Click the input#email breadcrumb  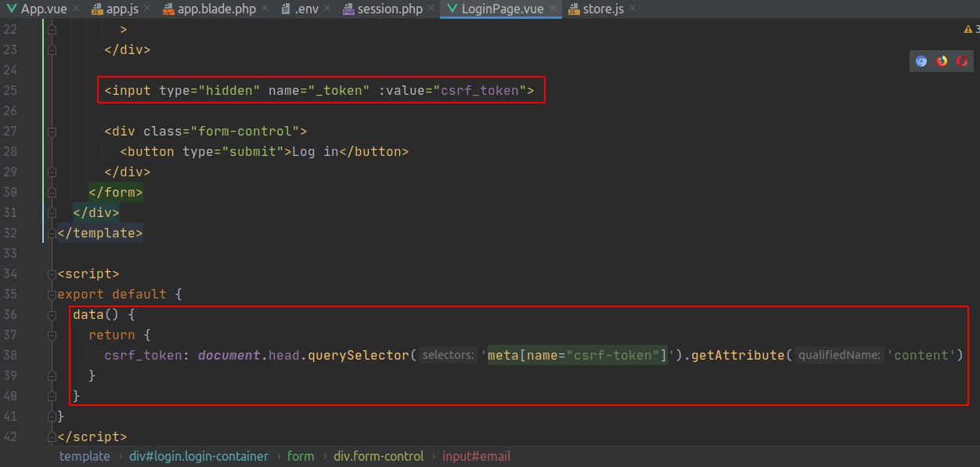click(x=477, y=456)
